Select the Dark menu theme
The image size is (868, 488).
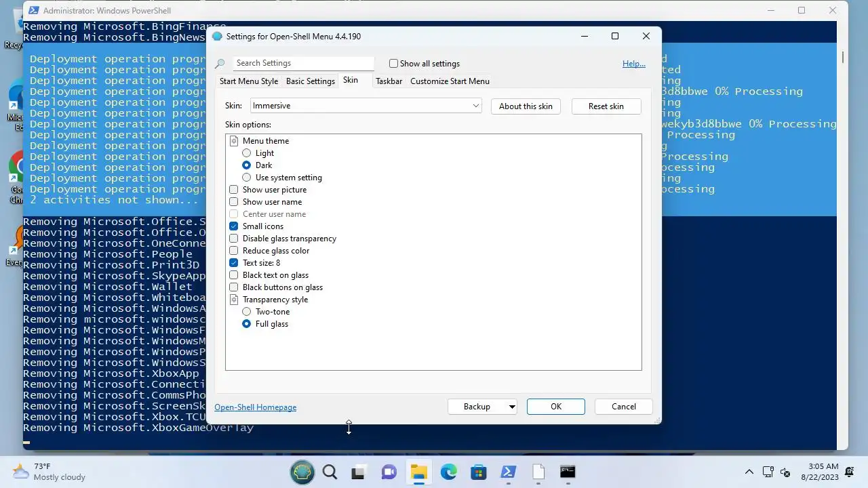[x=257, y=165]
